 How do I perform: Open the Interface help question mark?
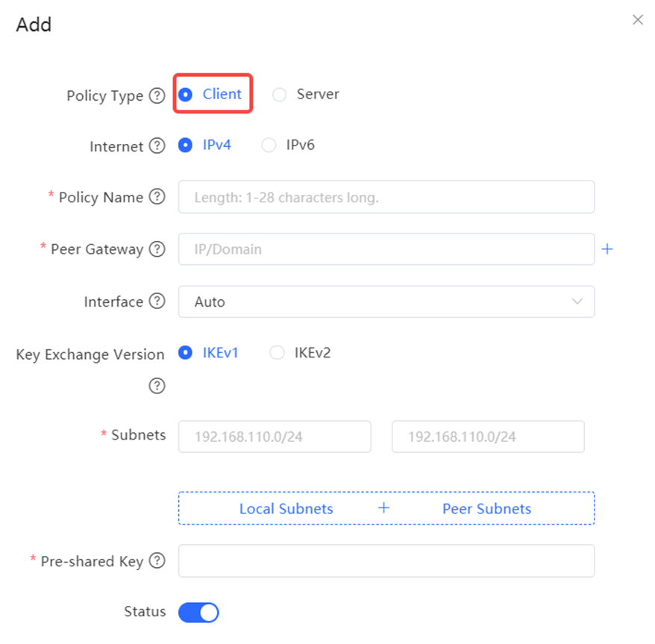click(157, 301)
